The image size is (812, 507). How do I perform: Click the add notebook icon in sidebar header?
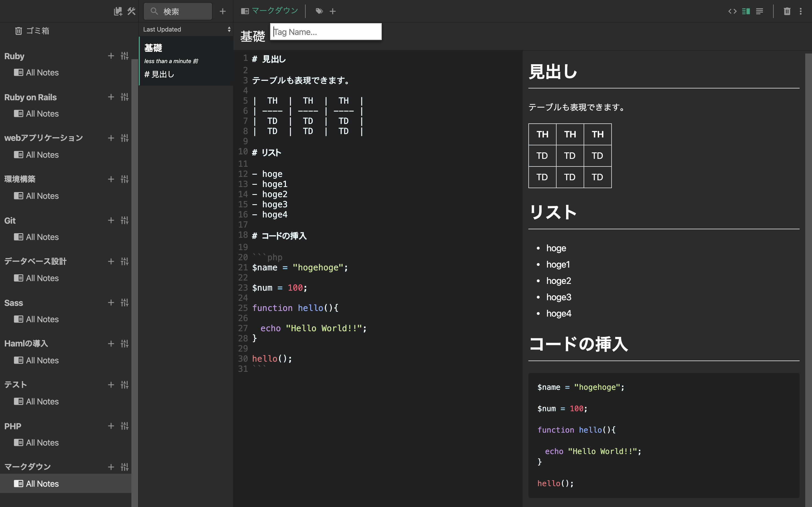point(118,11)
